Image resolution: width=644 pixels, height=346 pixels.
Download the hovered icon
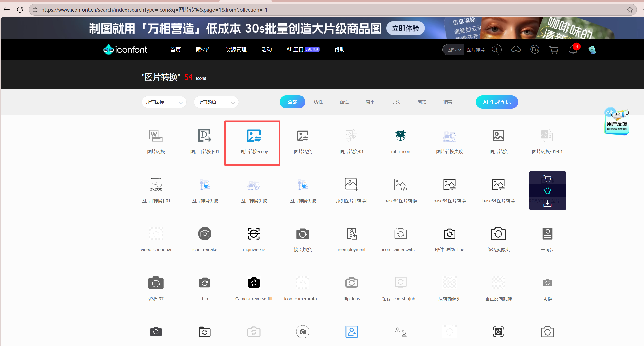(547, 204)
